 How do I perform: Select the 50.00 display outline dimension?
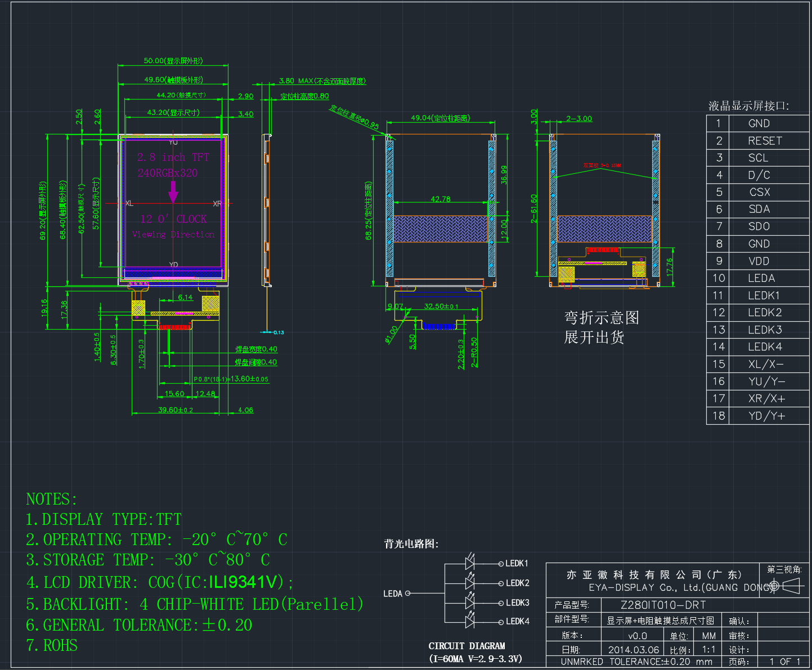point(173,61)
